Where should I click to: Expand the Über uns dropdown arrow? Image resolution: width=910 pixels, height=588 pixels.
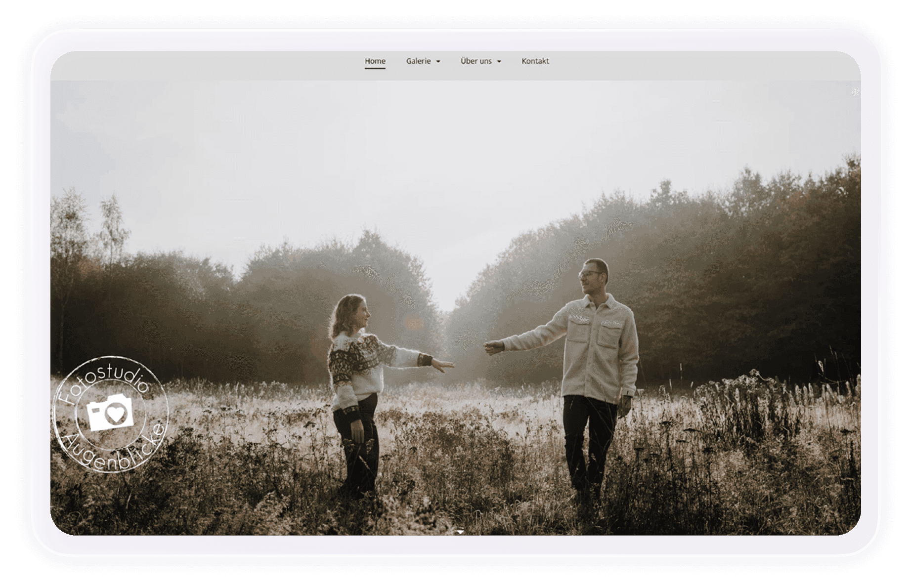pyautogui.click(x=499, y=61)
